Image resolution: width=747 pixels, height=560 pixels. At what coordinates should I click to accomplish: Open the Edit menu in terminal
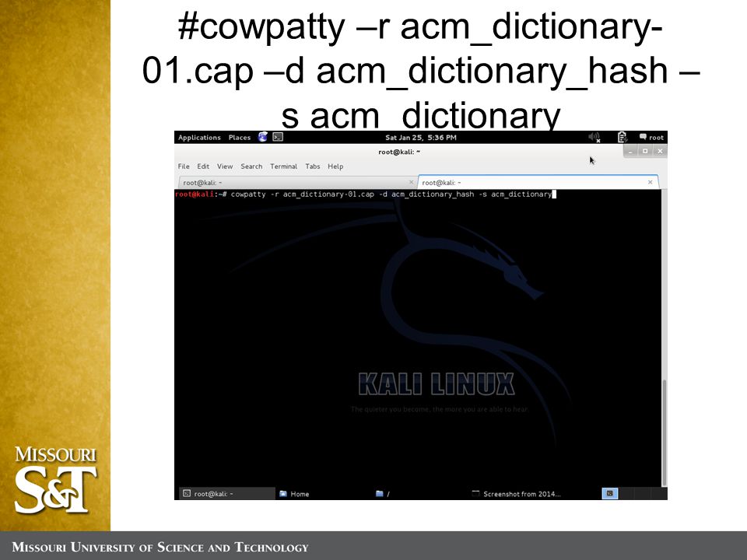point(203,166)
